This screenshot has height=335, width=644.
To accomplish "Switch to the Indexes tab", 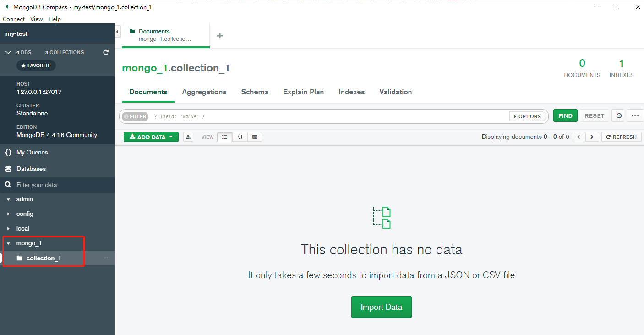I will point(352,92).
